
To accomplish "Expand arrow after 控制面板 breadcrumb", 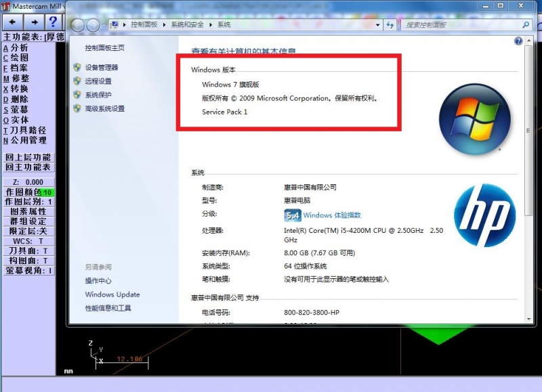I will tap(164, 24).
